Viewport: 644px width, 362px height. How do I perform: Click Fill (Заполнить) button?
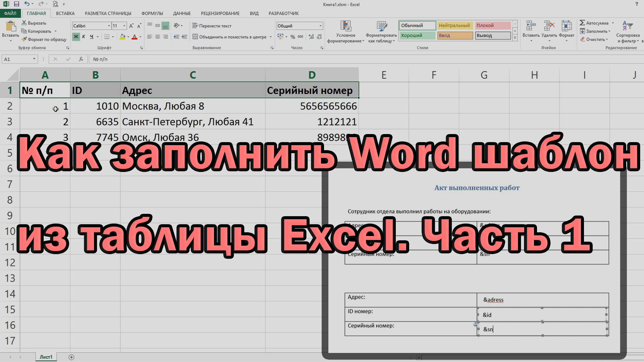click(594, 31)
